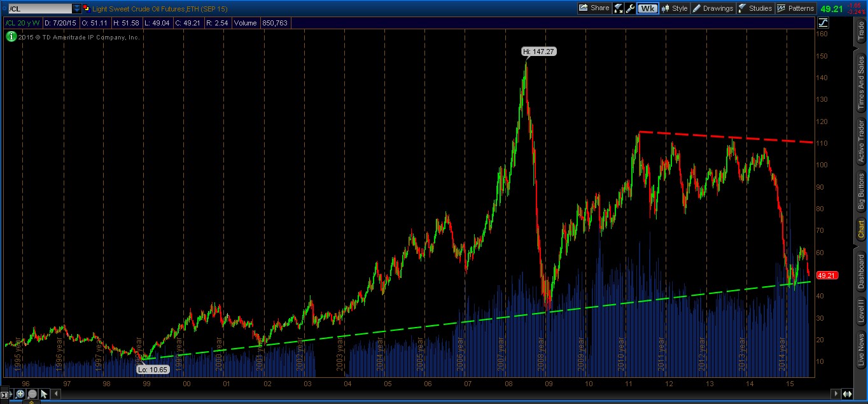Open the /CL symbol dropdown
This screenshot has height=404, width=868.
tap(76, 8)
